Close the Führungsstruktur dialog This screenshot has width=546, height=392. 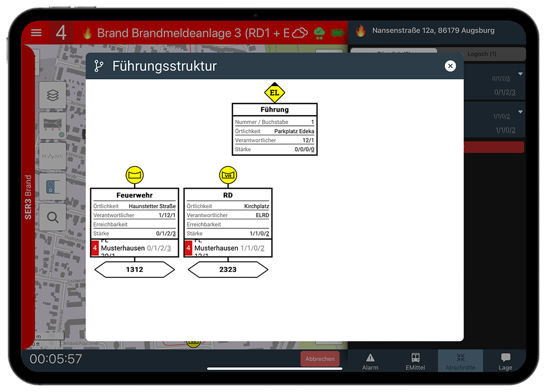point(450,66)
